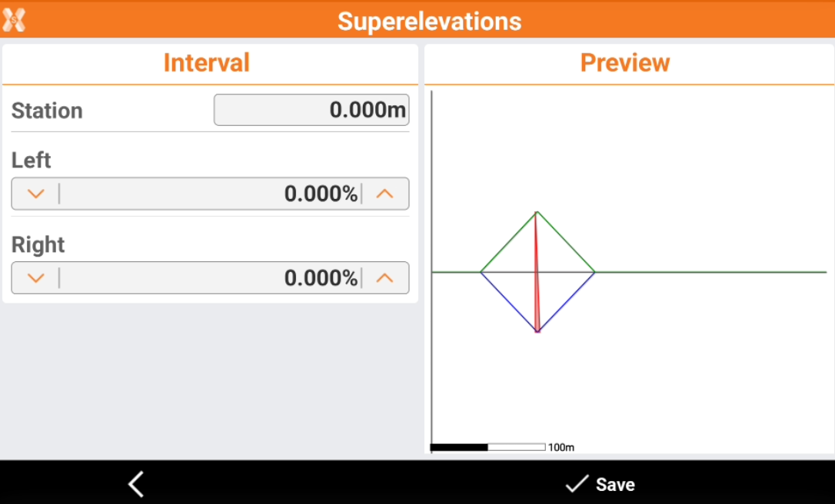The height and width of the screenshot is (504, 835).
Task: Click the Left label
Action: pyautogui.click(x=32, y=161)
